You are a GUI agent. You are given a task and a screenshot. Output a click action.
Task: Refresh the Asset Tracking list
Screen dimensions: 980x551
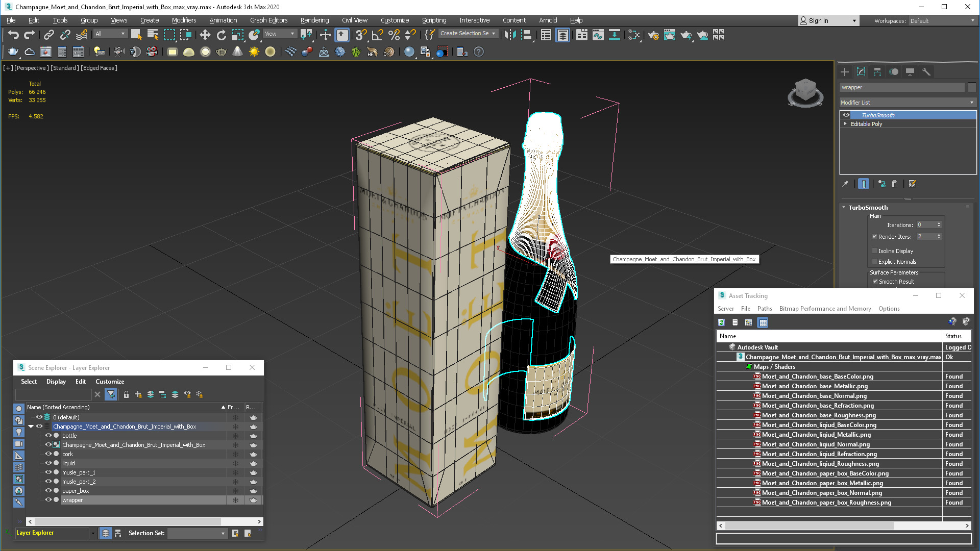click(721, 322)
